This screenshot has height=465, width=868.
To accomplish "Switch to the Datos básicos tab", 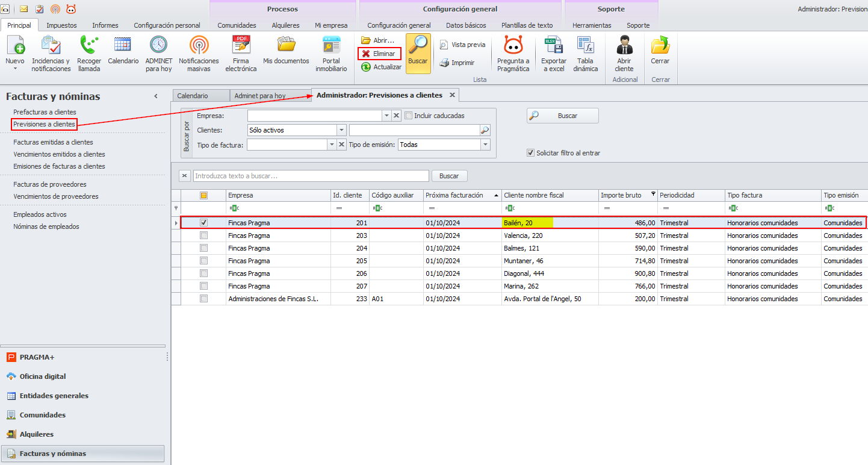I will (x=467, y=25).
